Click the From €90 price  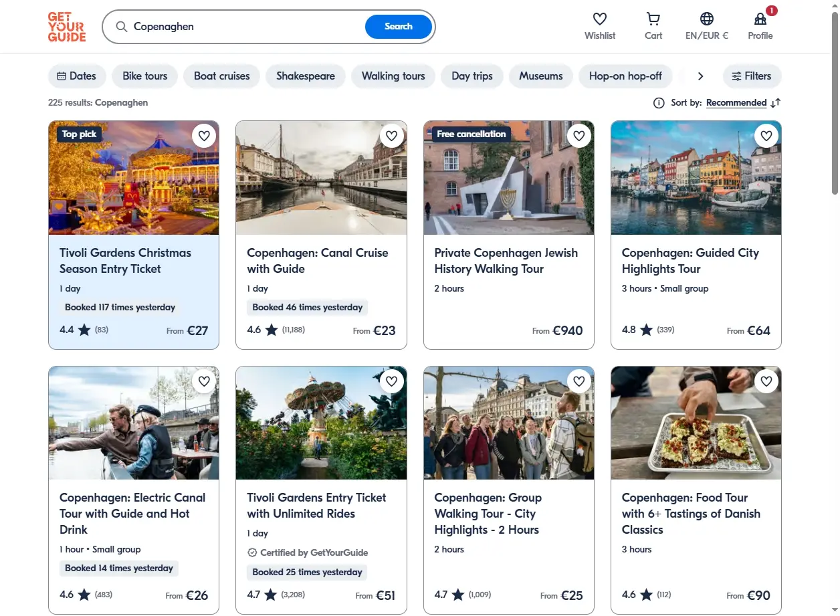click(x=748, y=595)
